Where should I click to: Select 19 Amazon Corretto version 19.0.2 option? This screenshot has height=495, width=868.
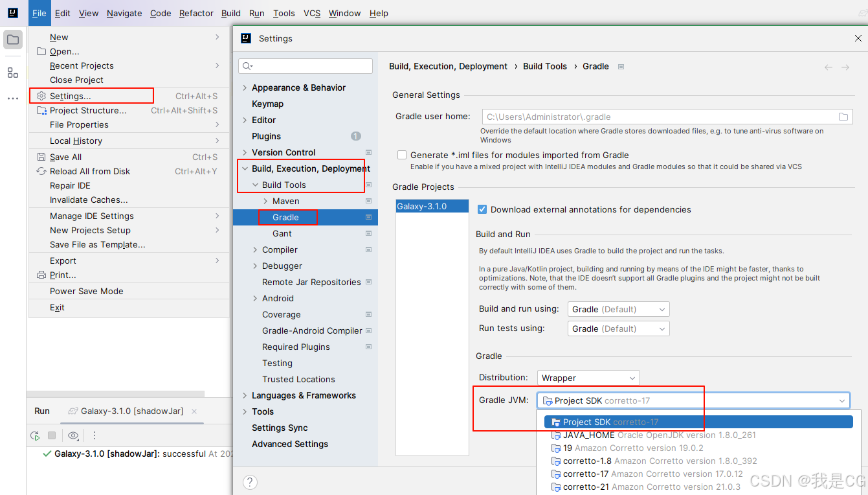[x=699, y=448]
